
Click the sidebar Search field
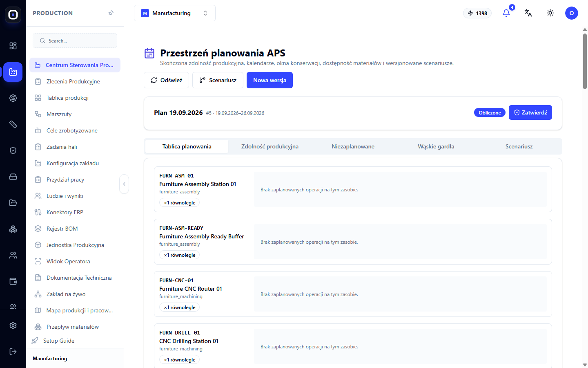pos(75,40)
